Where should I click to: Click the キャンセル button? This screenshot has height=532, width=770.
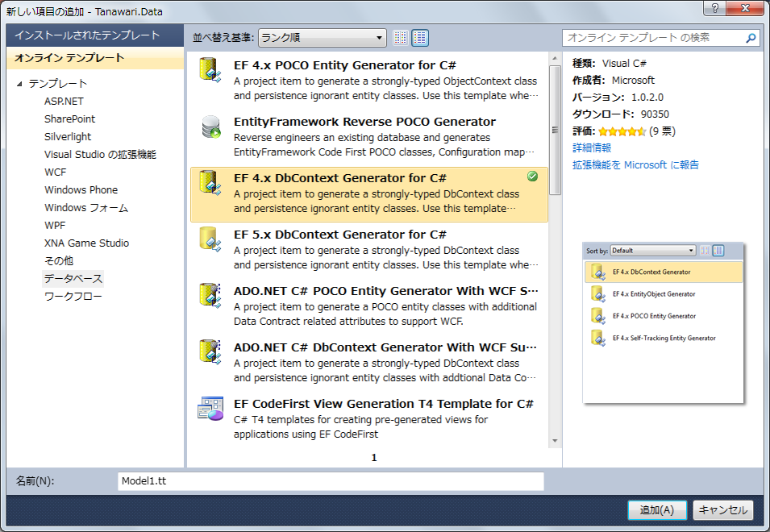click(723, 510)
